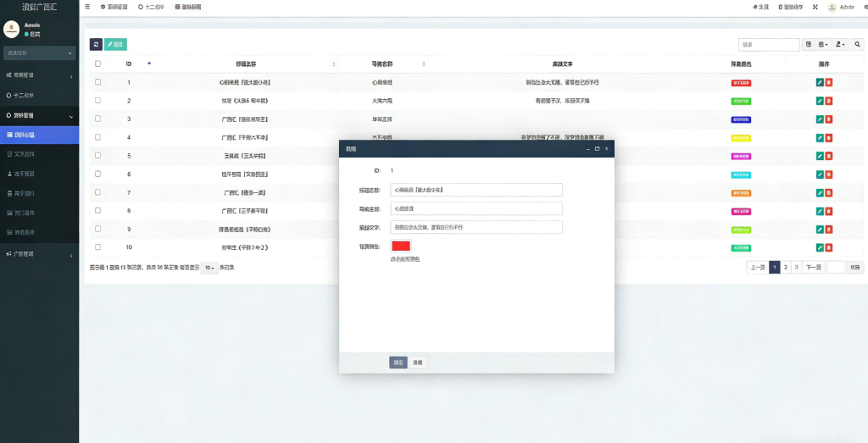Image resolution: width=868 pixels, height=443 pixels.
Task: Open the Admin user menu in top bar
Action: click(843, 7)
